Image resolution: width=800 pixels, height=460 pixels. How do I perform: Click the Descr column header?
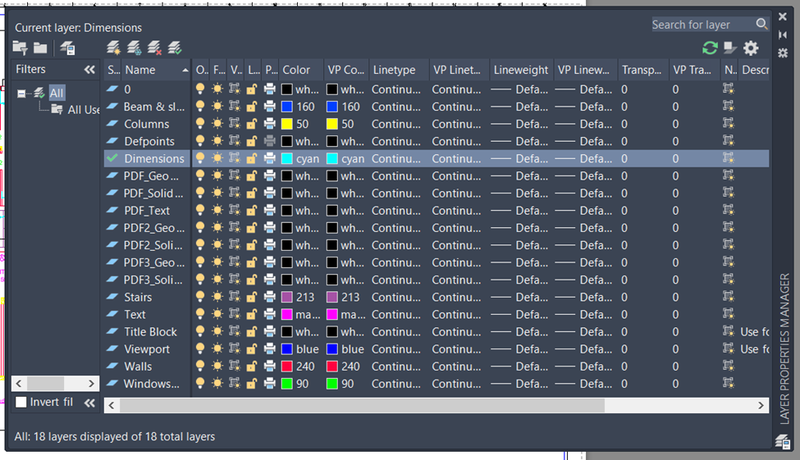click(755, 70)
